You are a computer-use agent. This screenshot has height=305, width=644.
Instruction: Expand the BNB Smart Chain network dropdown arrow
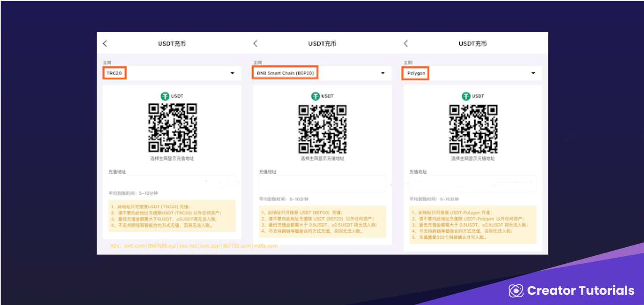point(383,73)
